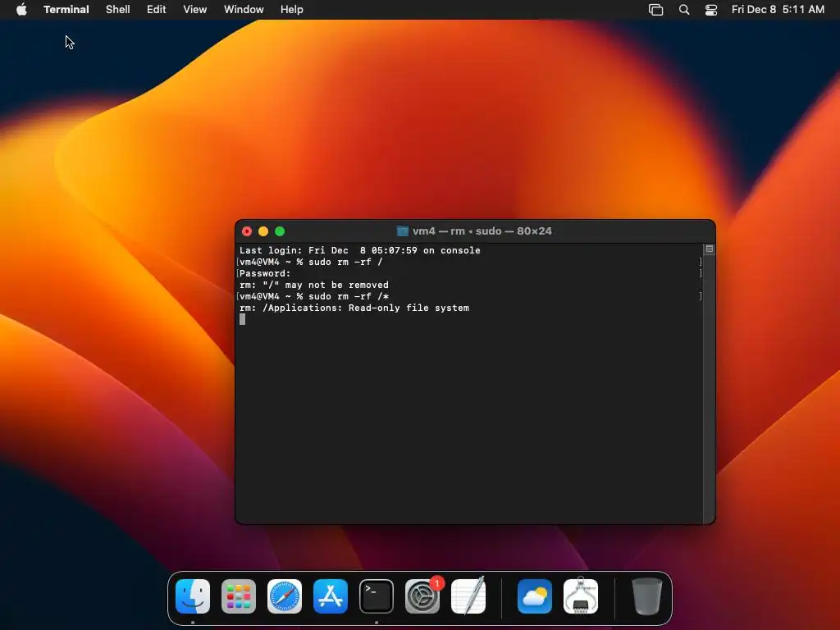Open Control Center in menu bar
The height and width of the screenshot is (630, 840).
pos(711,10)
